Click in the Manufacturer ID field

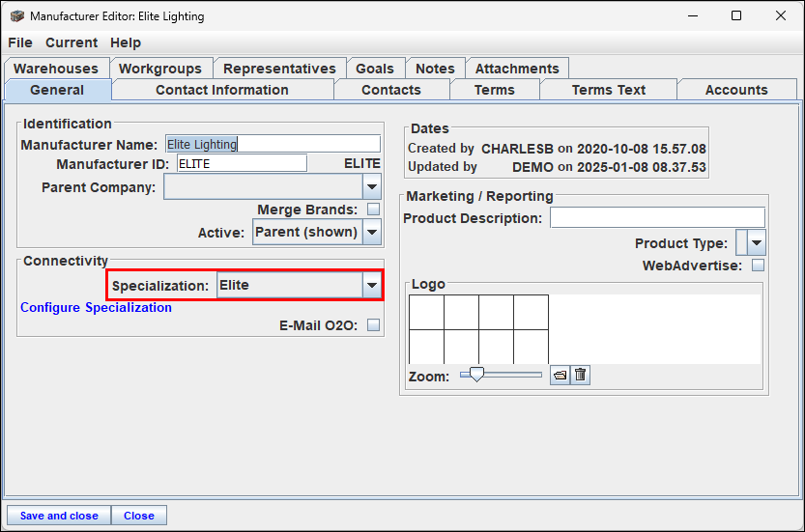coord(242,163)
